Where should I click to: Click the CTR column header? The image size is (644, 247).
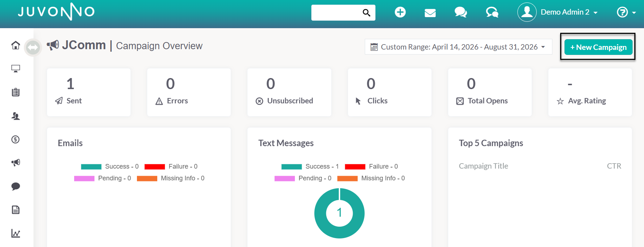pos(614,166)
